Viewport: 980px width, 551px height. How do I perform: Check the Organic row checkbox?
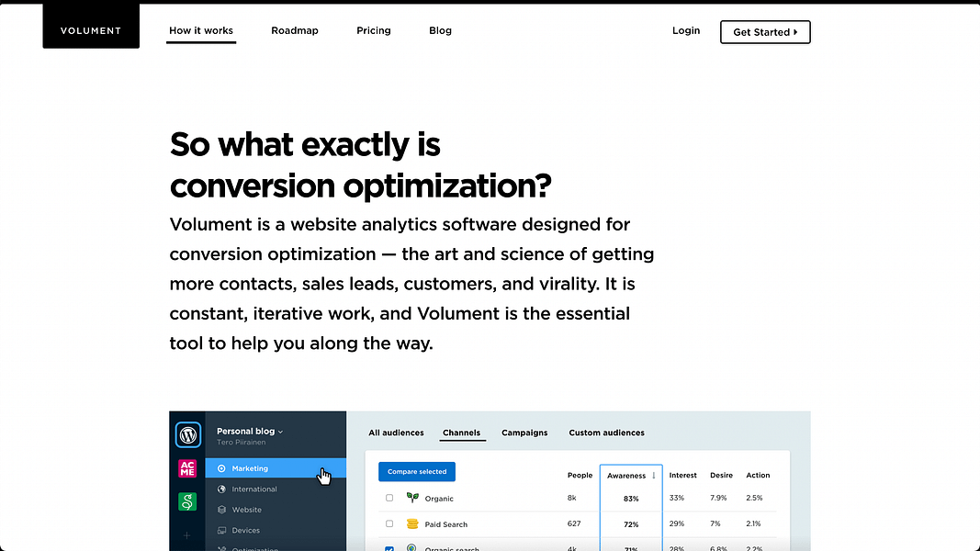click(x=389, y=498)
